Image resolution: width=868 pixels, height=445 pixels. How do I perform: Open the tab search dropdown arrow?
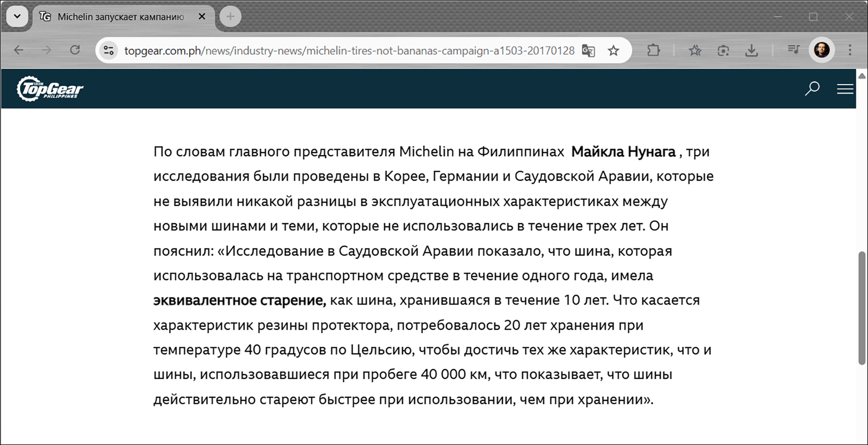pyautogui.click(x=17, y=16)
